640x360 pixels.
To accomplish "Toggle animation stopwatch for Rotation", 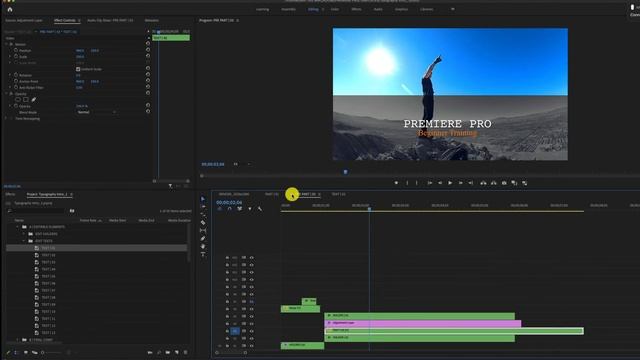I will point(16,75).
